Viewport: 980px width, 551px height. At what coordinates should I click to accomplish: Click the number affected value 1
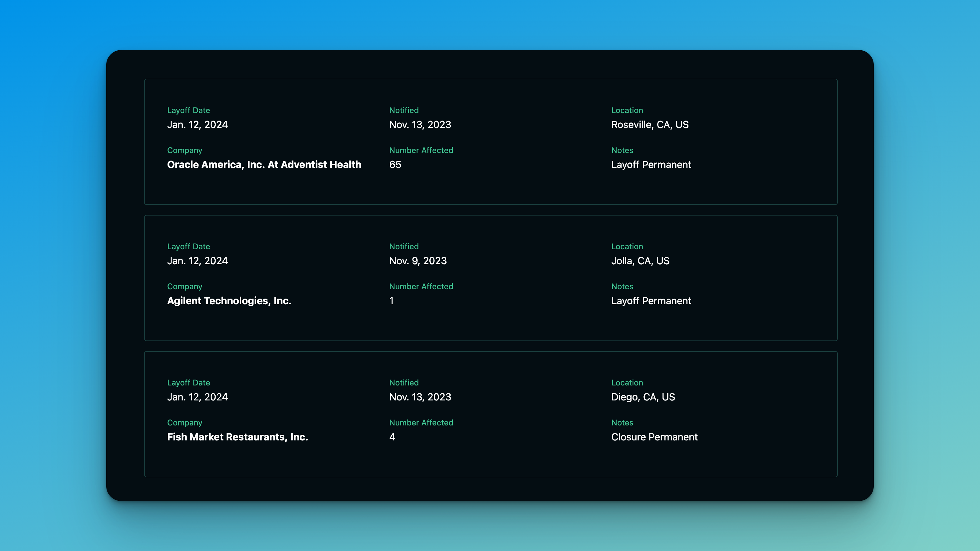point(392,301)
